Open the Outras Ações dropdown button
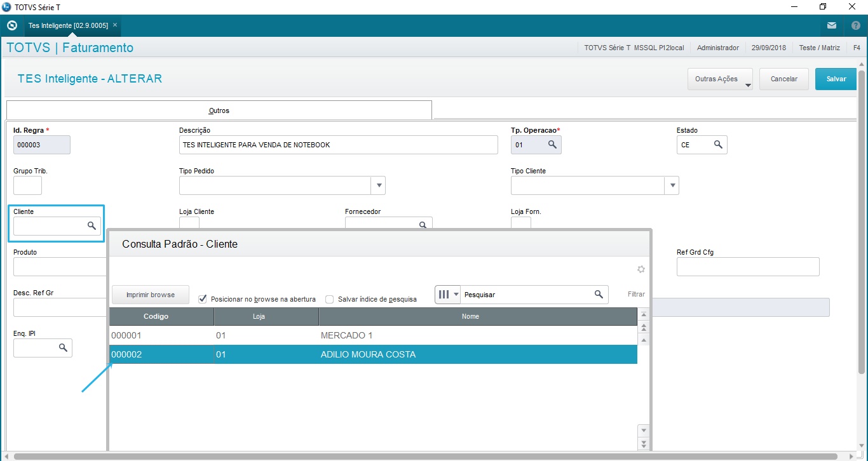Viewport: 868px width, 461px height. 720,79
